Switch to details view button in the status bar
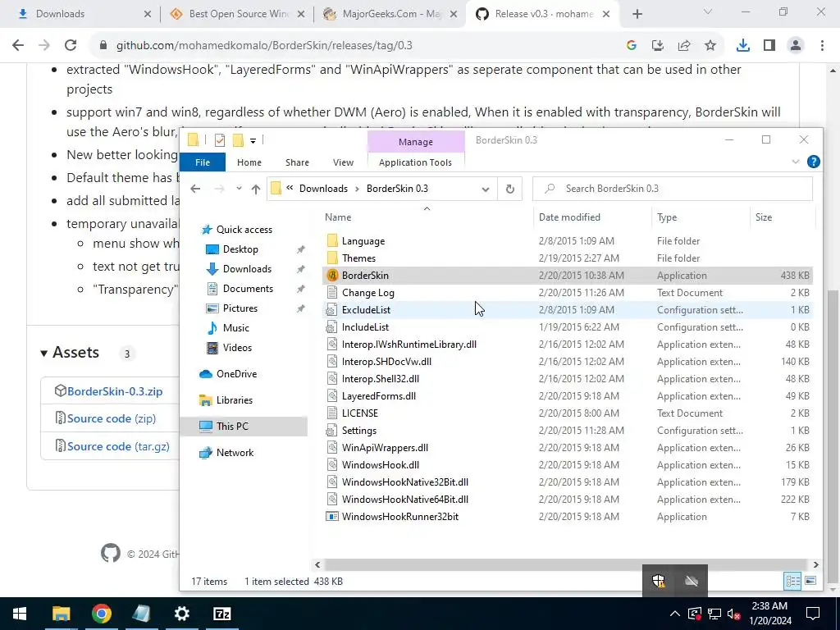Screen dimensions: 840x630 (x=793, y=581)
